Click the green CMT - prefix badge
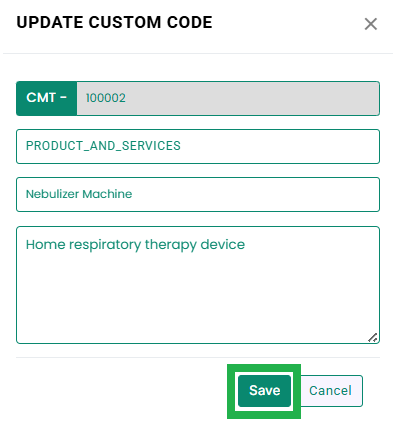The height and width of the screenshot is (442, 394). [x=47, y=98]
